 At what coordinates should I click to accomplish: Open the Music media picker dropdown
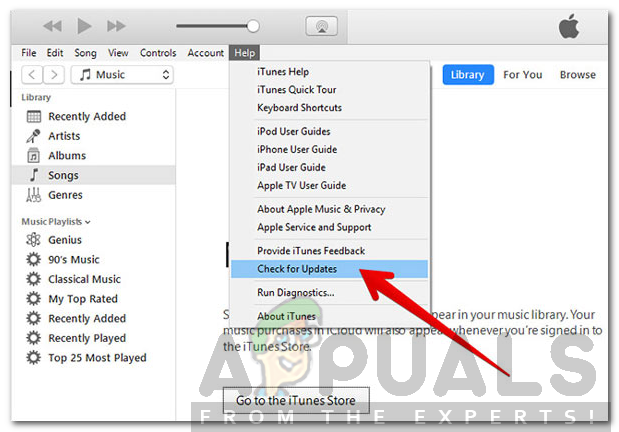122,75
